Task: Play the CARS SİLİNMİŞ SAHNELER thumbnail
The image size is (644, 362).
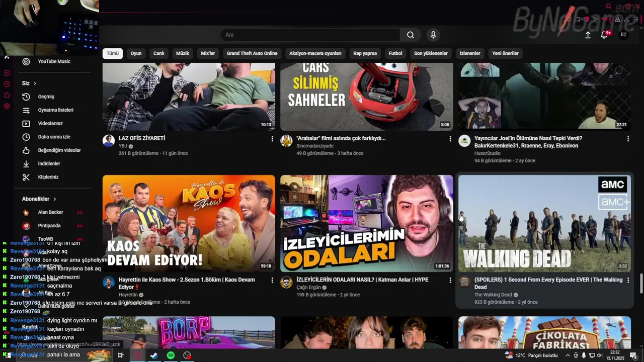Action: click(x=367, y=97)
